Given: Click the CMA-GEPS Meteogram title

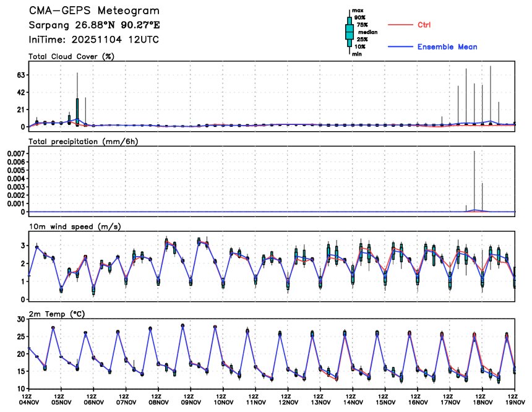Looking at the screenshot, I should pos(93,11).
